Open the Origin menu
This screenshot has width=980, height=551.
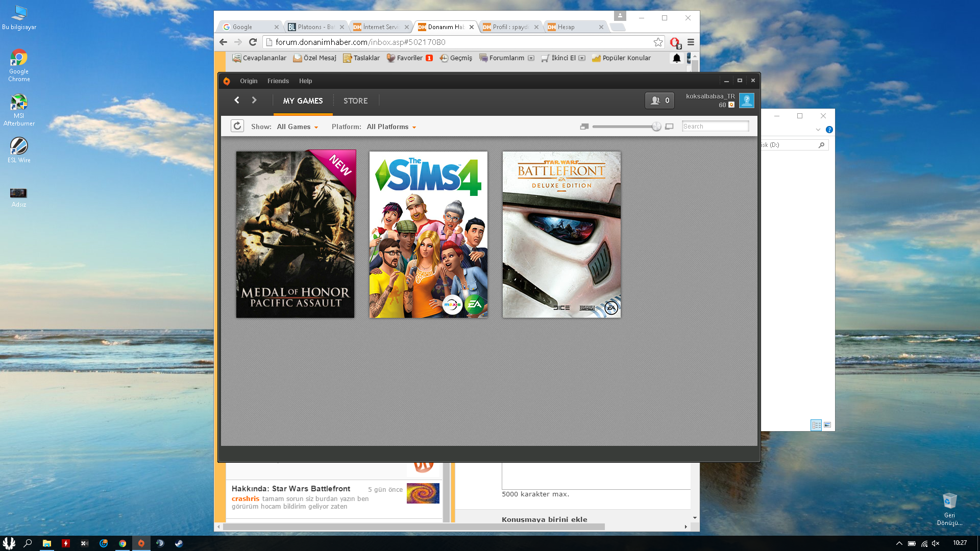[249, 81]
